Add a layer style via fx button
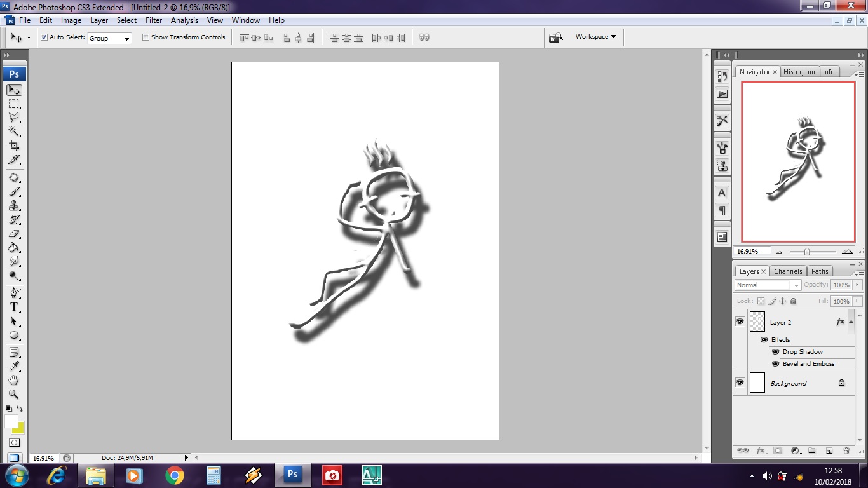 click(x=760, y=451)
